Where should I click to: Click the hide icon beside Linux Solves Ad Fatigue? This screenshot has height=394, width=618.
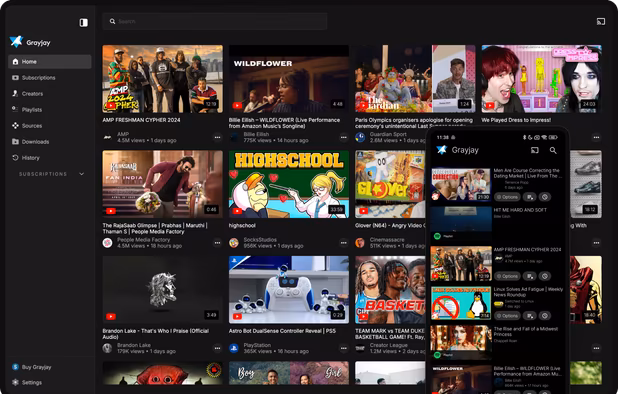pyautogui.click(x=545, y=316)
